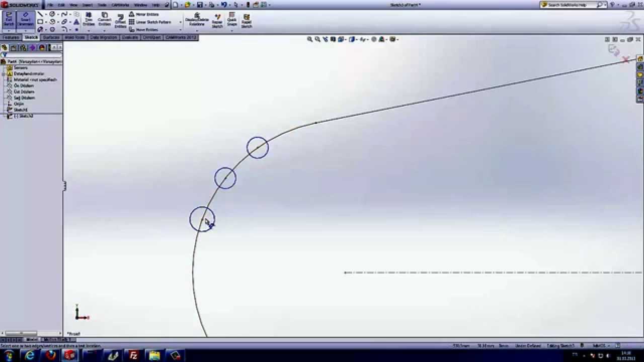
Task: Expand the Annotations folder in tree
Action: click(4, 74)
